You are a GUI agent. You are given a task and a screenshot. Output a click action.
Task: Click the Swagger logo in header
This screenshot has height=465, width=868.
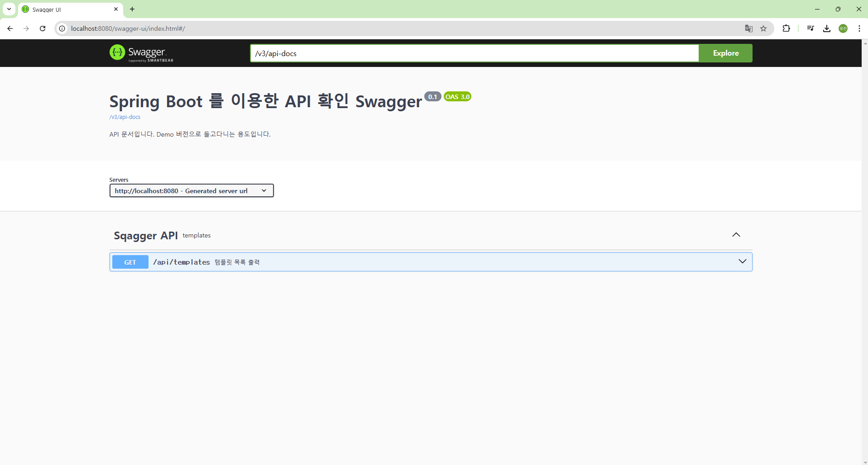pyautogui.click(x=141, y=53)
